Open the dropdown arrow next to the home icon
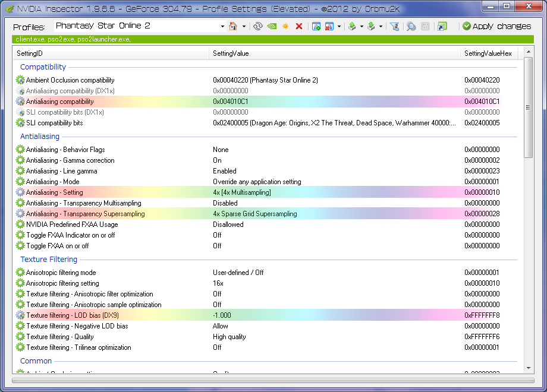Viewport: 547px width, 392px height. (244, 26)
